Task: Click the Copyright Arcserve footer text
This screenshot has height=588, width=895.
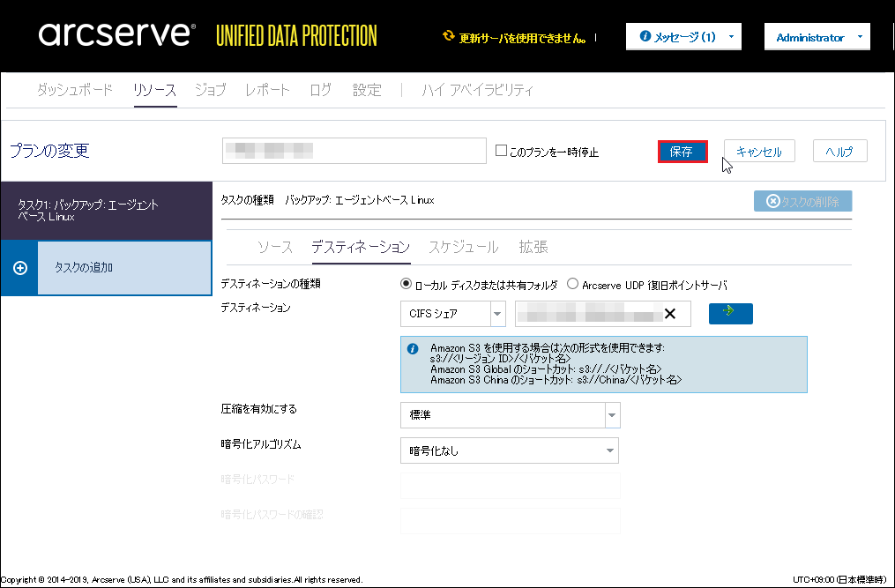Action: (x=182, y=579)
